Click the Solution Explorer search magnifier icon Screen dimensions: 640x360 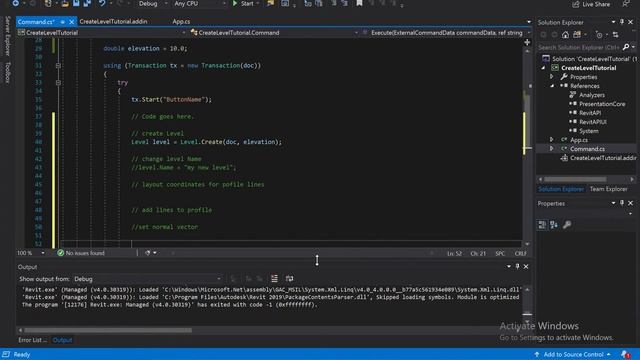[x=626, y=47]
